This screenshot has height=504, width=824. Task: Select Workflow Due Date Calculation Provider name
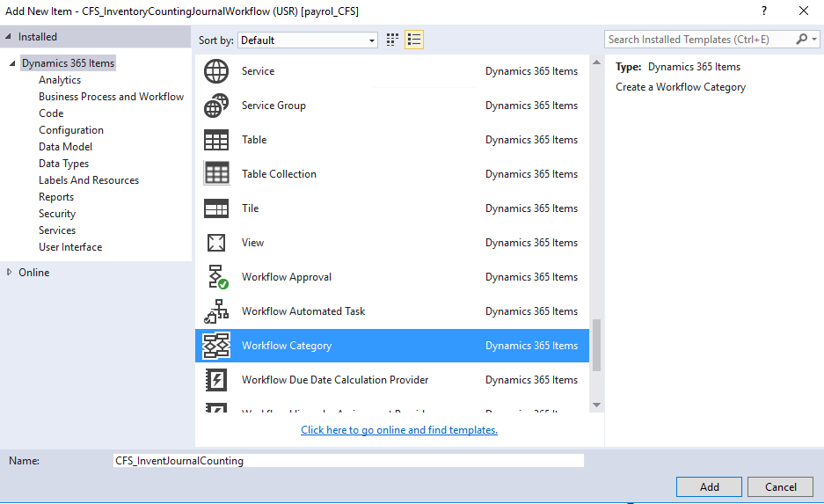tap(335, 380)
